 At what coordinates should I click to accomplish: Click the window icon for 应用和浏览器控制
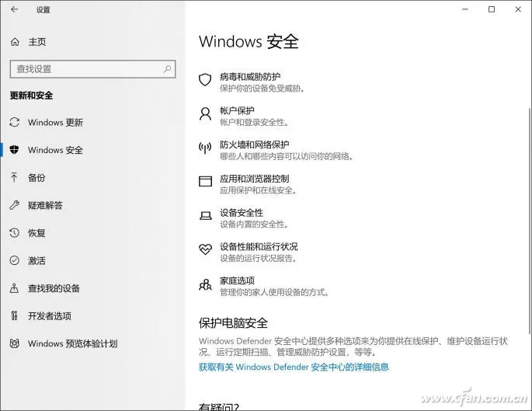point(205,181)
